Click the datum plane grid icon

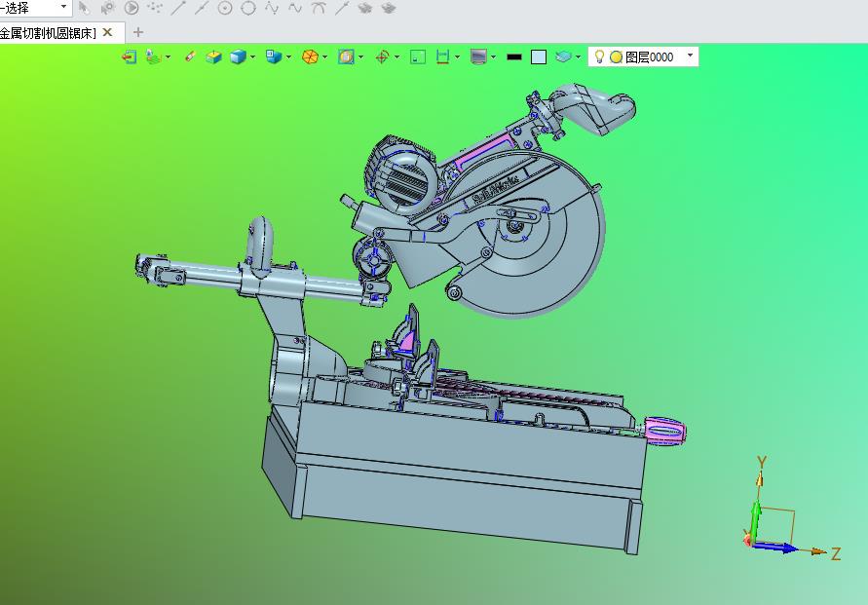153,57
